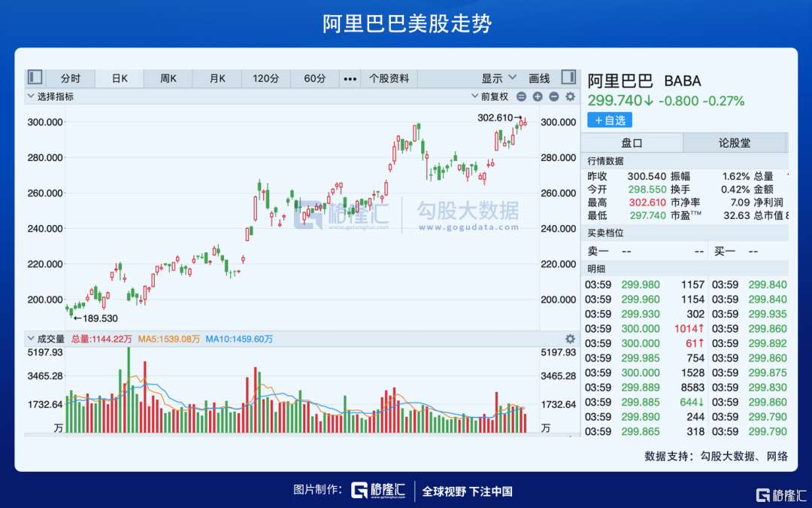
Task: Click the 买一 bid level label
Action: coord(725,251)
